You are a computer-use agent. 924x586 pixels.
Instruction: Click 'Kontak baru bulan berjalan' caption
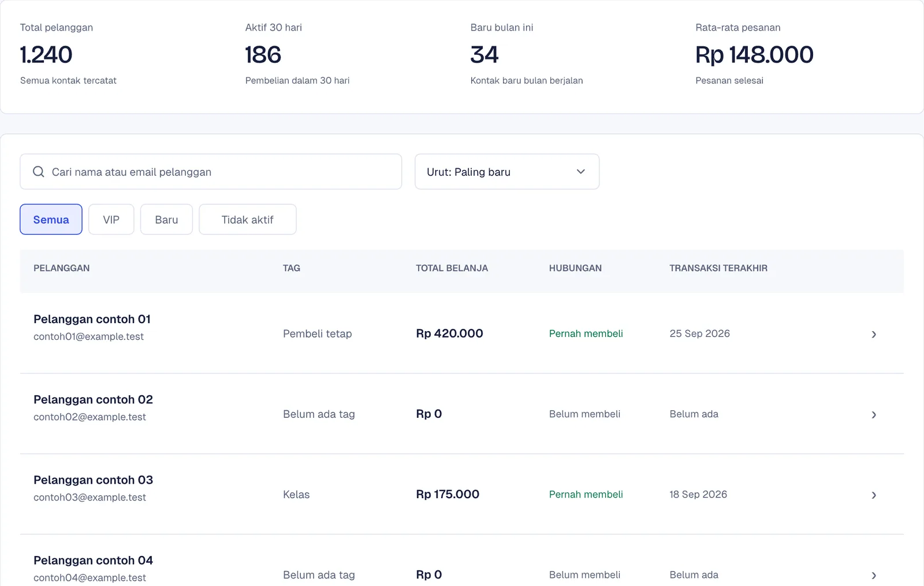coord(527,80)
